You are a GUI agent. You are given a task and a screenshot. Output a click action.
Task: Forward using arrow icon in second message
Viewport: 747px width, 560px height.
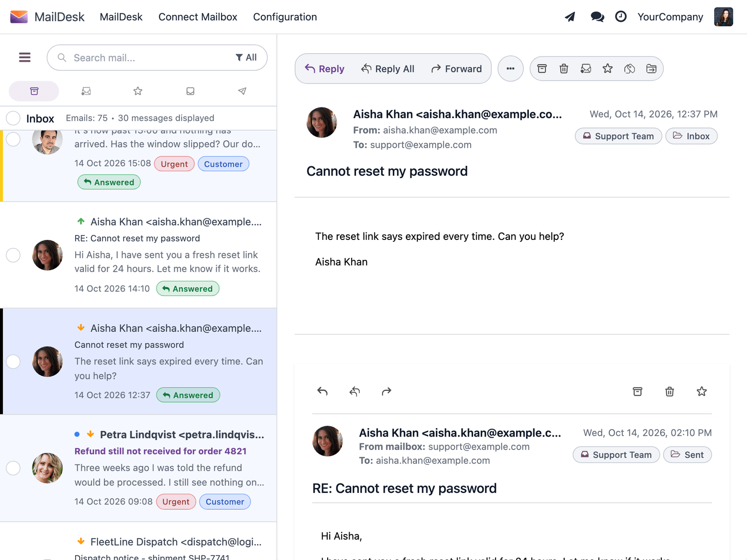pyautogui.click(x=386, y=391)
